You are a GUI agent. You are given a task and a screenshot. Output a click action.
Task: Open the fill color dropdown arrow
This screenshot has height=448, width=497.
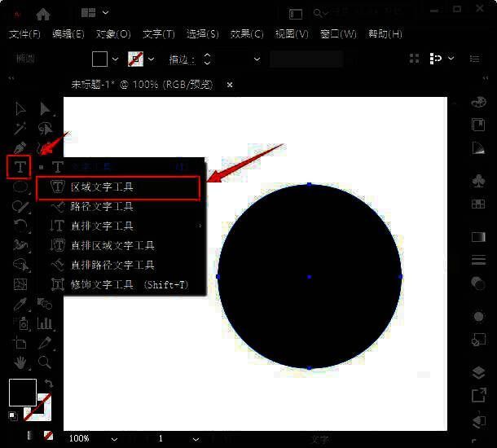tap(115, 59)
